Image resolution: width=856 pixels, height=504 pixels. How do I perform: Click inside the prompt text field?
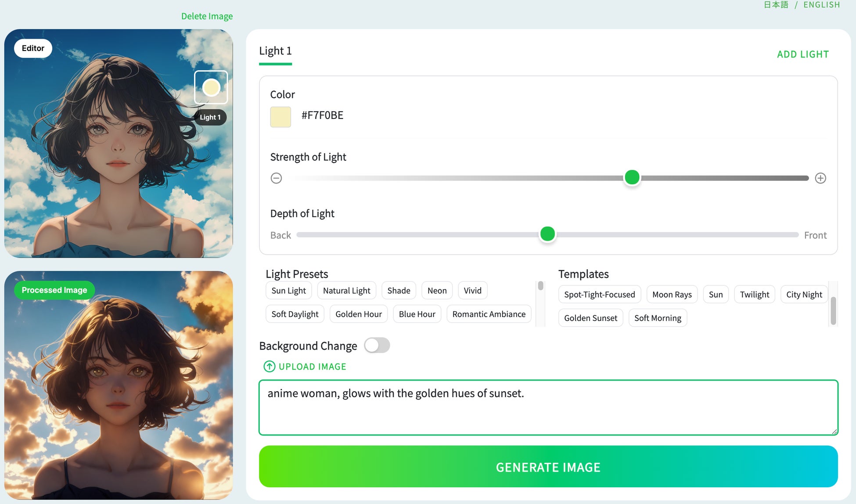548,407
